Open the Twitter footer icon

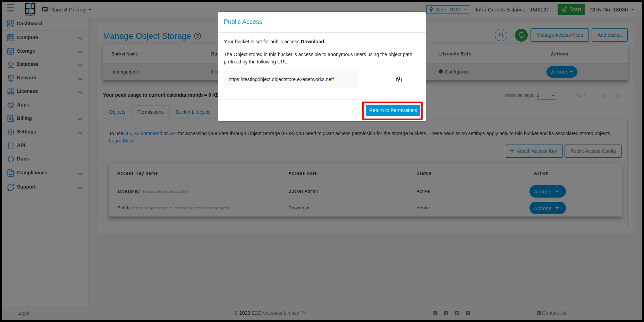457,313
